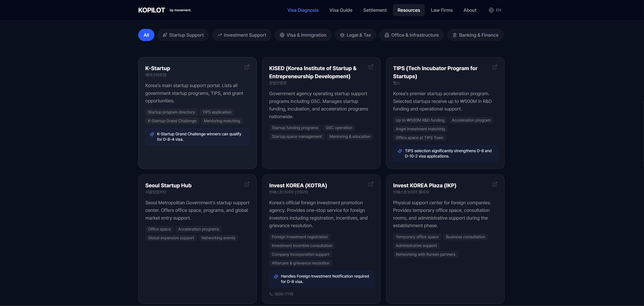
Task: Open KISED external link icon
Action: (371, 67)
